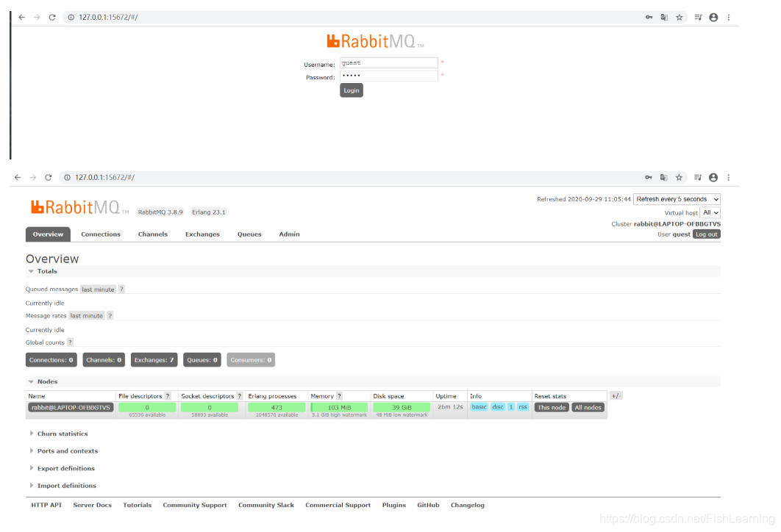Click site info icon in top address bar
The image size is (781, 532).
pyautogui.click(x=71, y=18)
